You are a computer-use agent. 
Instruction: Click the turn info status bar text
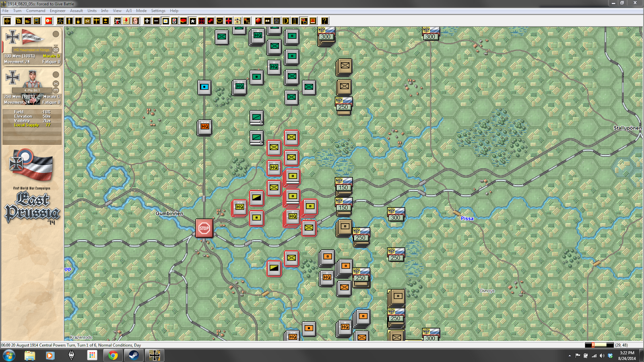coord(71,345)
